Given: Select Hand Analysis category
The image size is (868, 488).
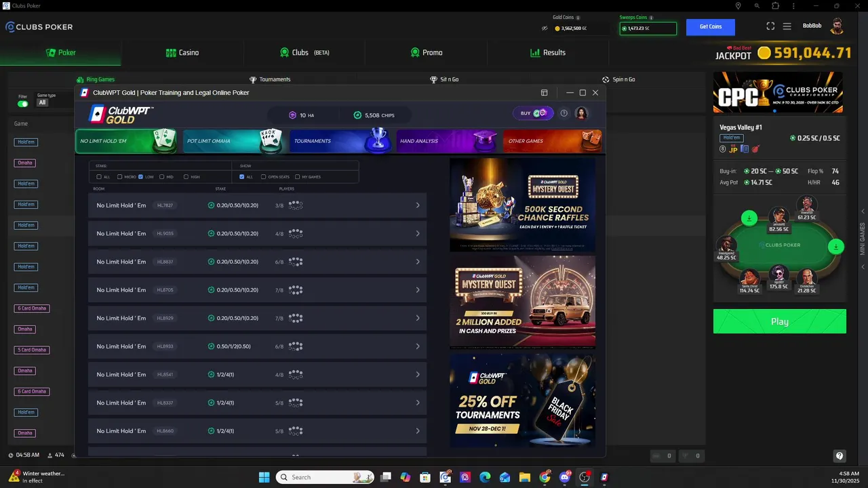Looking at the screenshot, I should coord(447,141).
